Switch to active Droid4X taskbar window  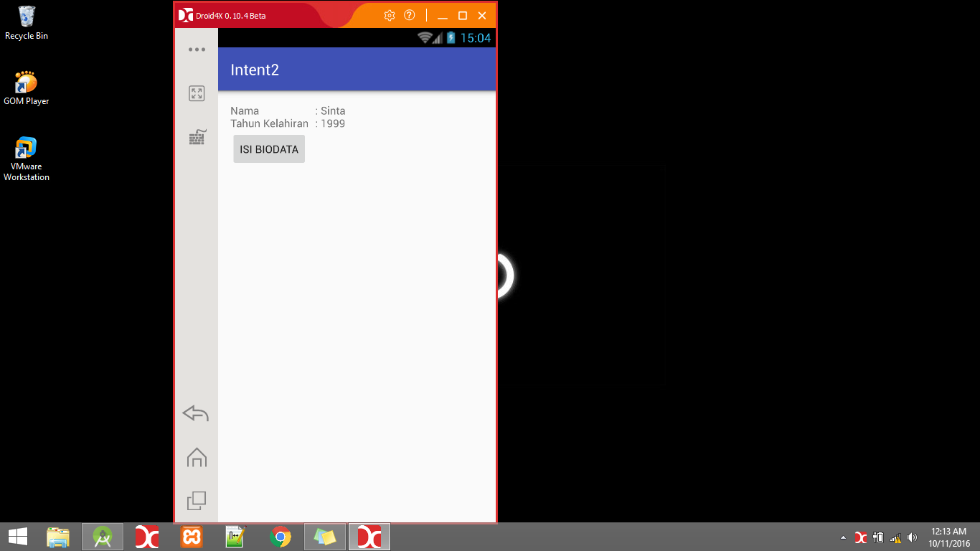(x=369, y=537)
